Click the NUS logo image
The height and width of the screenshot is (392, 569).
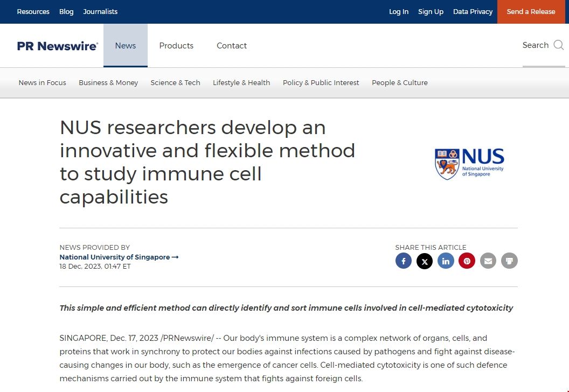tap(469, 164)
